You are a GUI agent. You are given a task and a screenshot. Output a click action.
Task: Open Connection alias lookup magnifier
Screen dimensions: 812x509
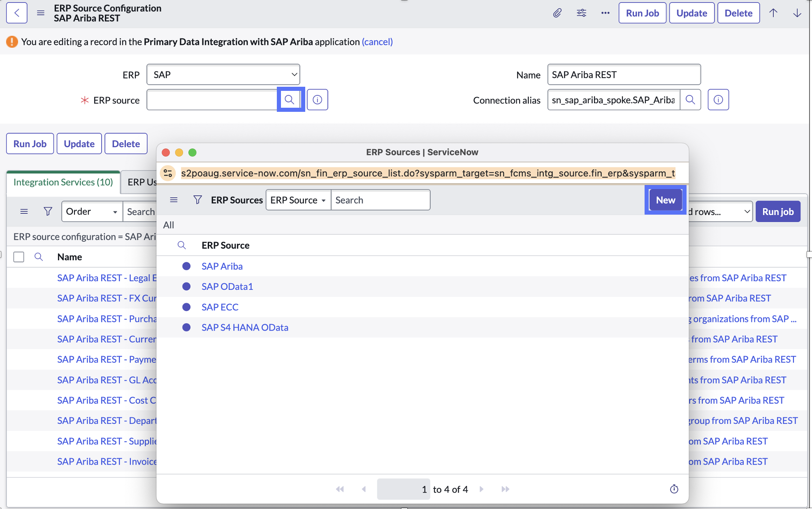pos(690,99)
